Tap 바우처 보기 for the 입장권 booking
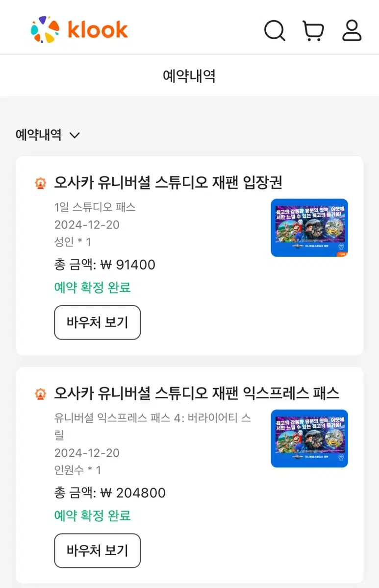The height and width of the screenshot is (588, 379). pyautogui.click(x=97, y=322)
